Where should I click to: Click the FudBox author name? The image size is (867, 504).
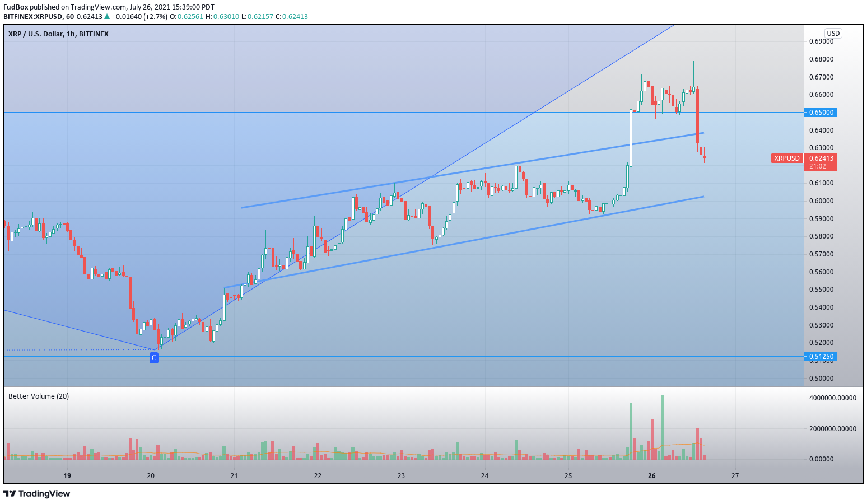point(16,7)
